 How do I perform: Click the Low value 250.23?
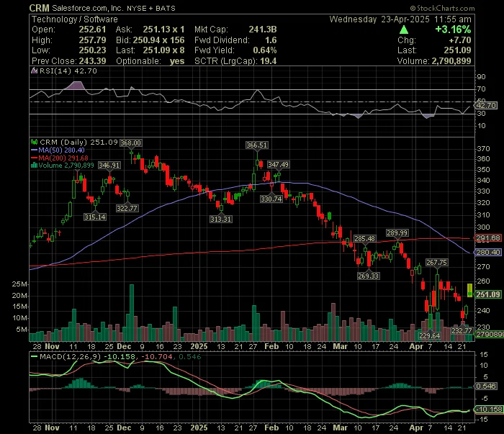click(x=93, y=50)
